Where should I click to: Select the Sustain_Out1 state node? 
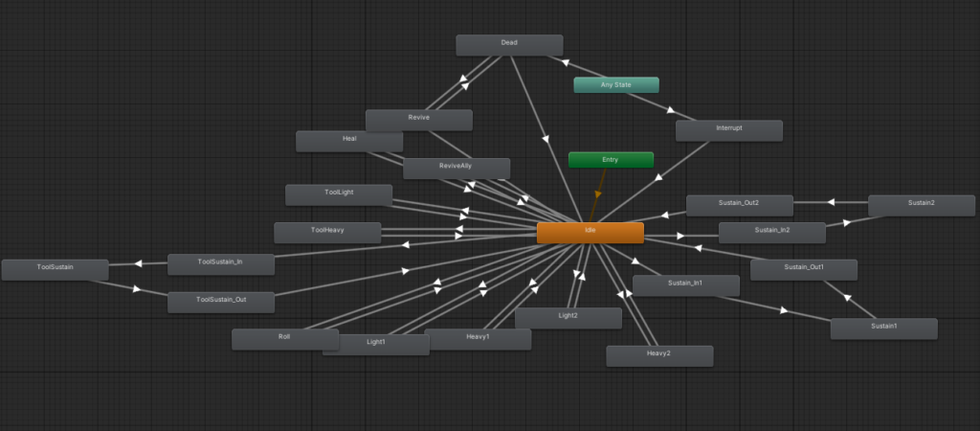click(804, 269)
